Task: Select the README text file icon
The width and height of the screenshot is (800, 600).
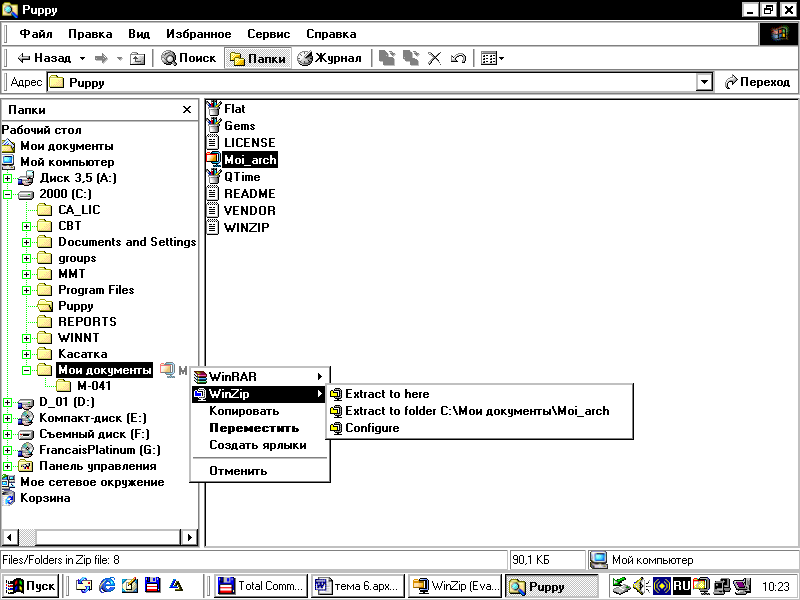Action: tap(213, 193)
